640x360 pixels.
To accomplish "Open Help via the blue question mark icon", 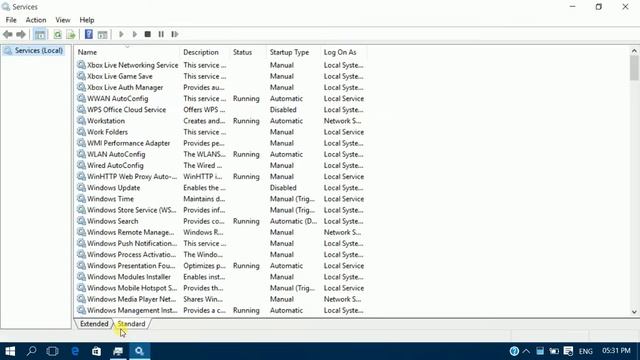I will (89, 34).
